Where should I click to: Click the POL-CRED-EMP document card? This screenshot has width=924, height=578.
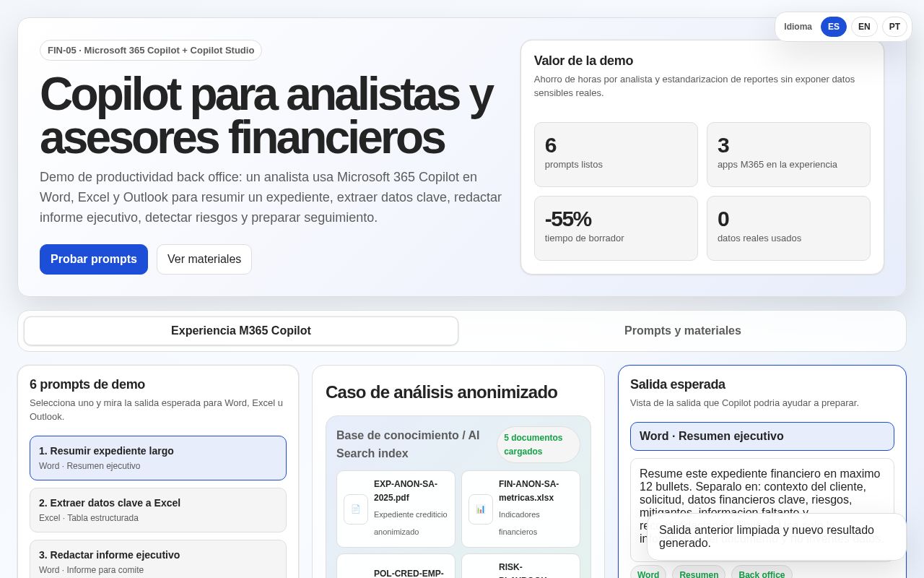(396, 566)
